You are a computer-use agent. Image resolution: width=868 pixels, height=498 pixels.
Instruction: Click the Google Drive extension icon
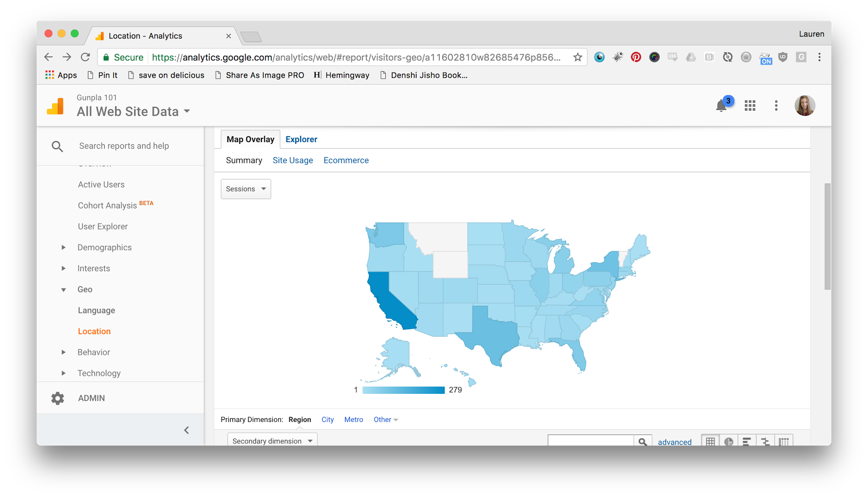[x=691, y=57]
